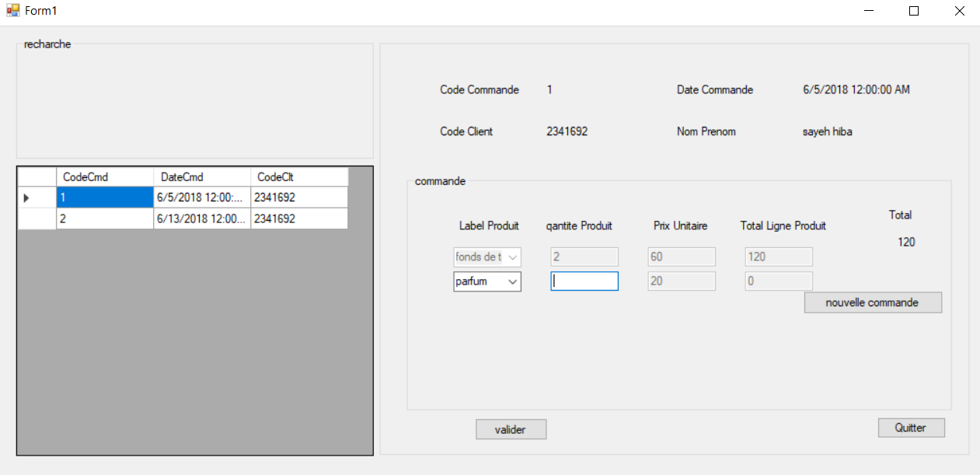Click the Prix Unitaire column label
Screen dimensions: 980x475
pos(681,225)
